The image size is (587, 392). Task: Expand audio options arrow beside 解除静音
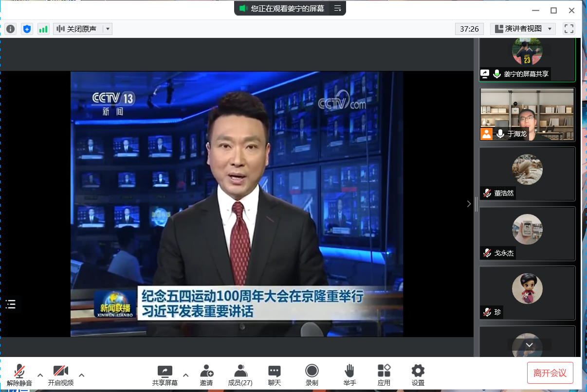click(40, 375)
